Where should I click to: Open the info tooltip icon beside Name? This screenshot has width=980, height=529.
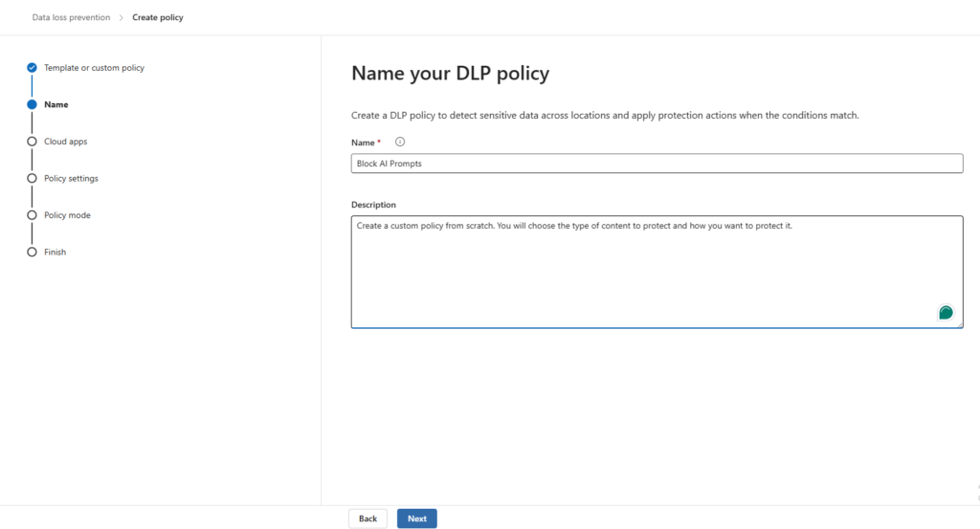(400, 142)
